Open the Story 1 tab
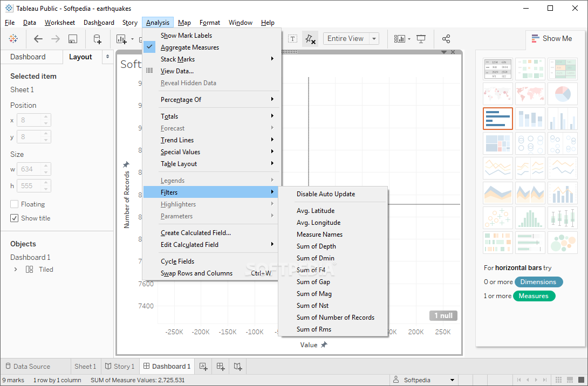Viewport: 588px width, 386px height. point(120,367)
